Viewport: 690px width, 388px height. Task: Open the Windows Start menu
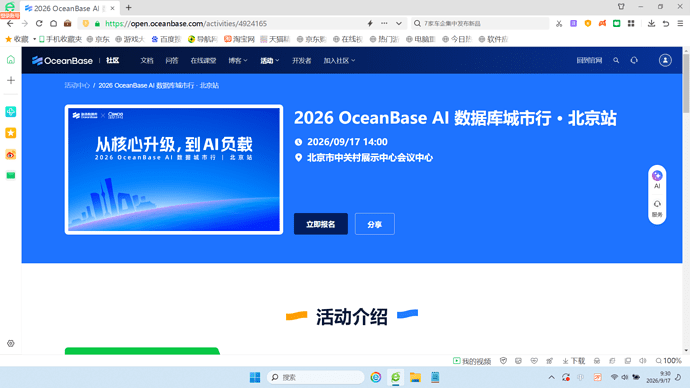click(255, 377)
